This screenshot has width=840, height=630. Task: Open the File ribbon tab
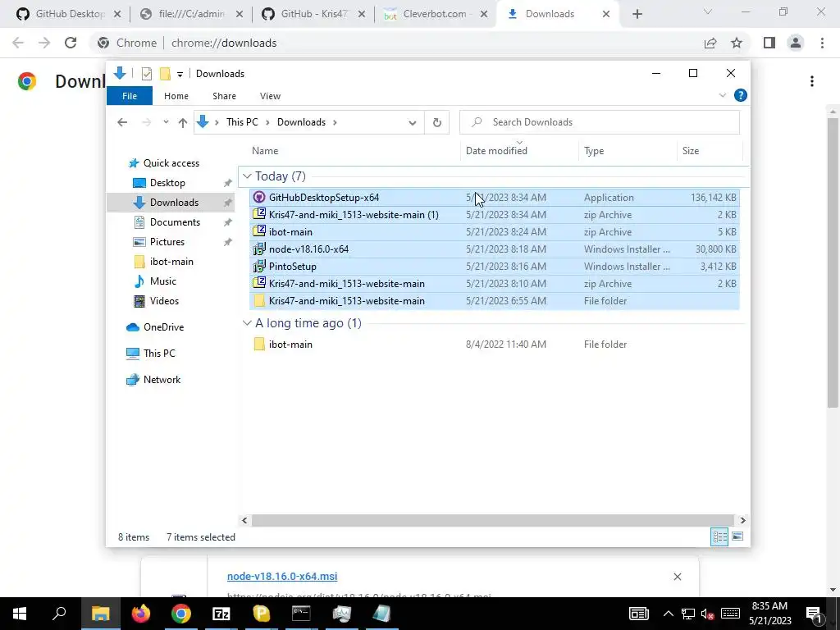[x=130, y=96]
